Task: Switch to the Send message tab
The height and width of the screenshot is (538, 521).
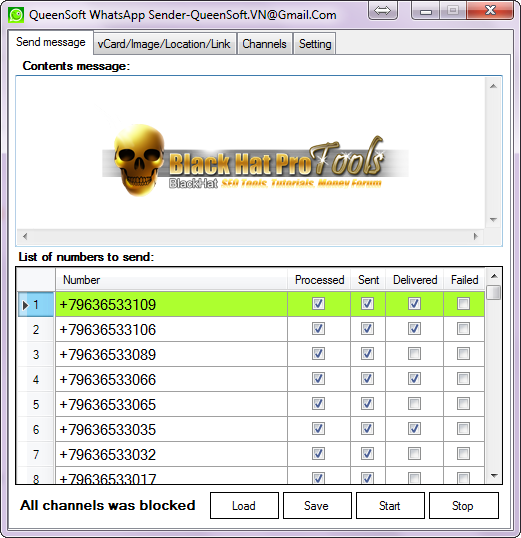Action: tap(51, 42)
